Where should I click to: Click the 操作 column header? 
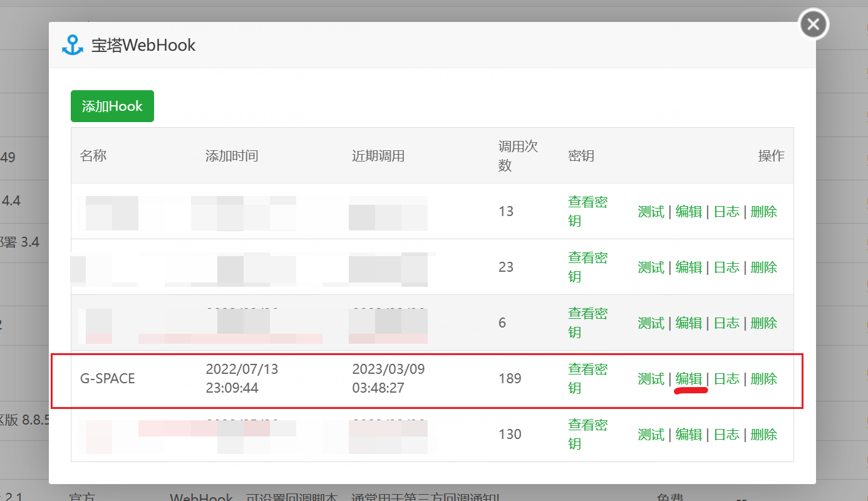(771, 156)
